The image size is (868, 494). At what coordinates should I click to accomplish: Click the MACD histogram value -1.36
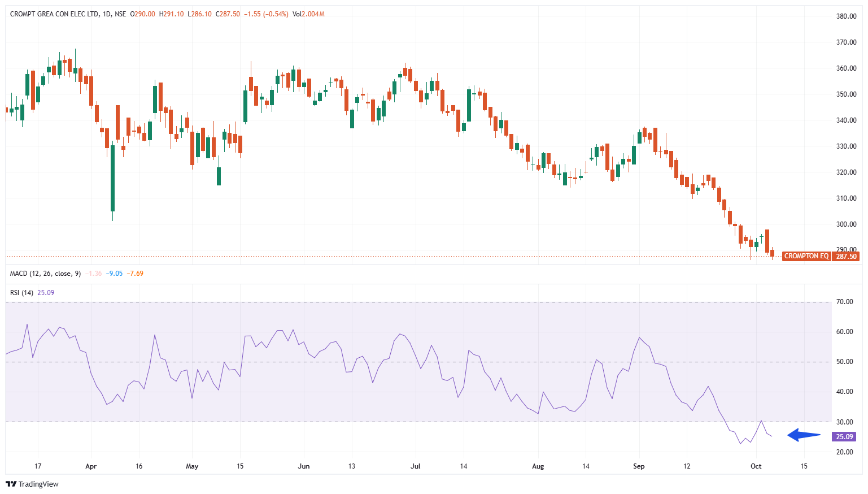(94, 274)
